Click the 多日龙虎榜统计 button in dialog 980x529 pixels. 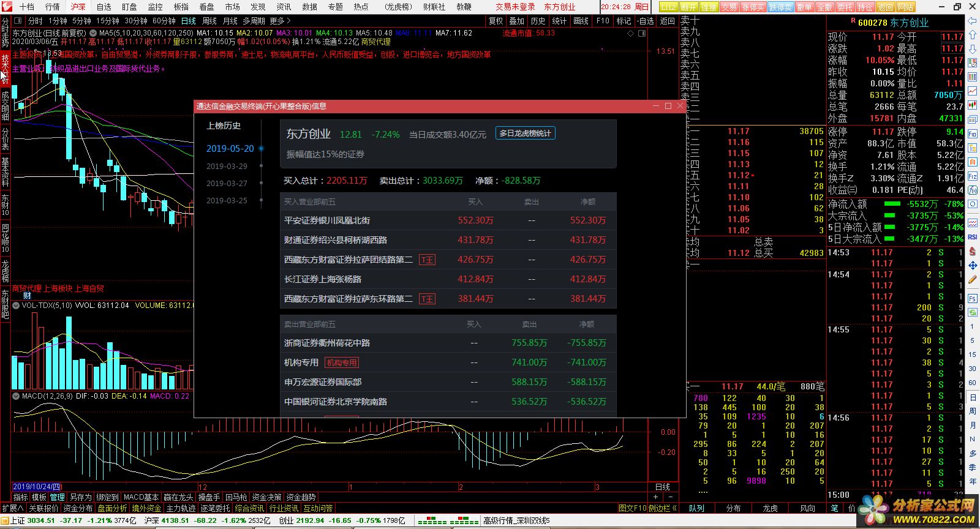pyautogui.click(x=526, y=133)
